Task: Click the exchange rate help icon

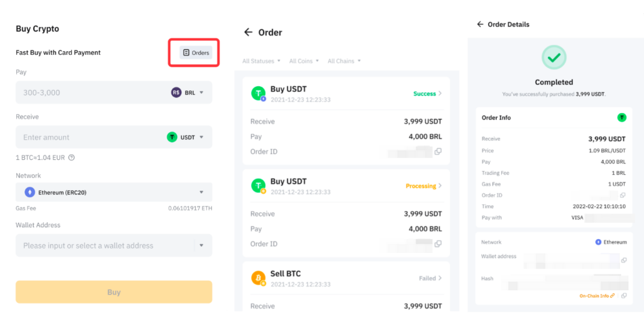Action: [72, 157]
